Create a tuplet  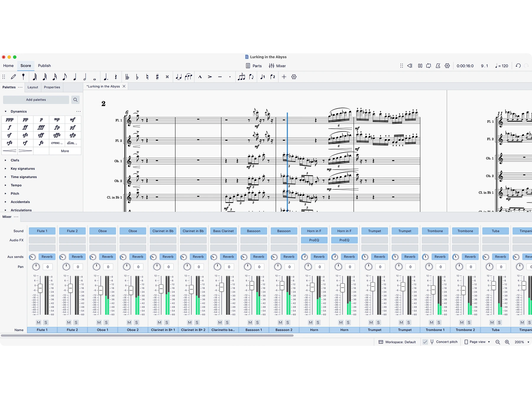click(242, 77)
